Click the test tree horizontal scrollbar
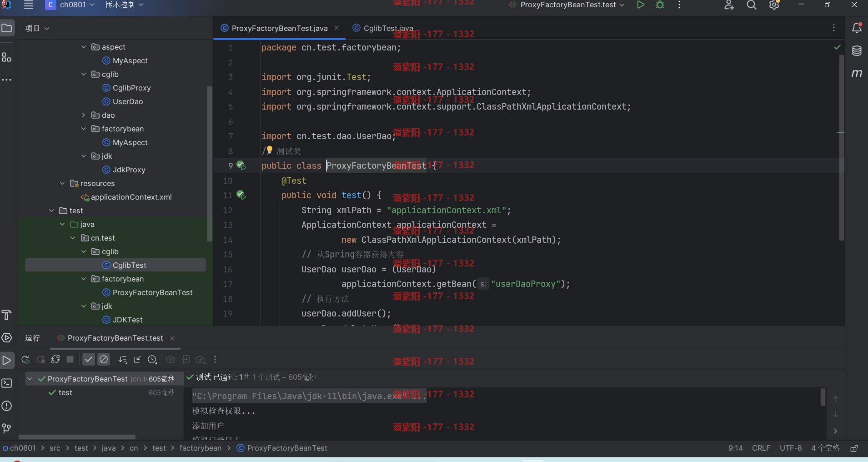868x462 pixels. tap(76, 437)
